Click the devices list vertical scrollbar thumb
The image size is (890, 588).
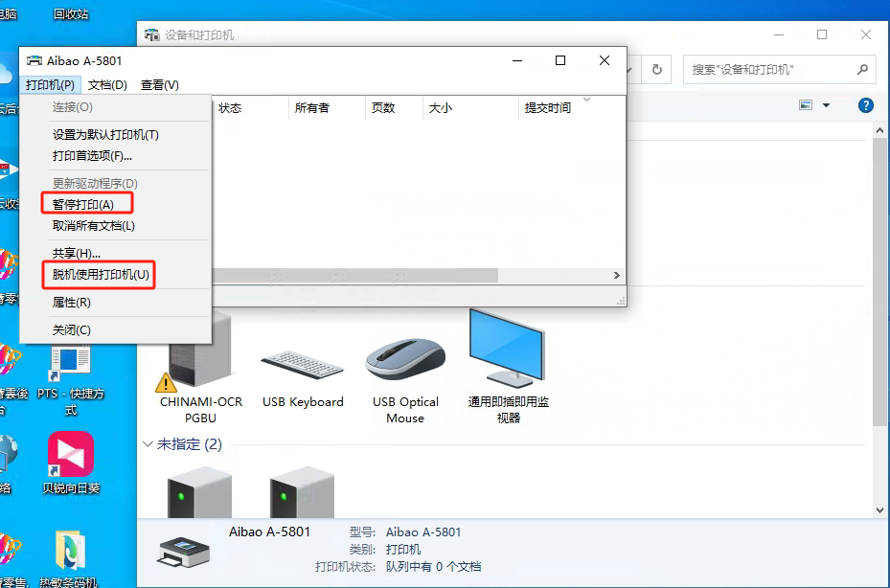[x=879, y=281]
